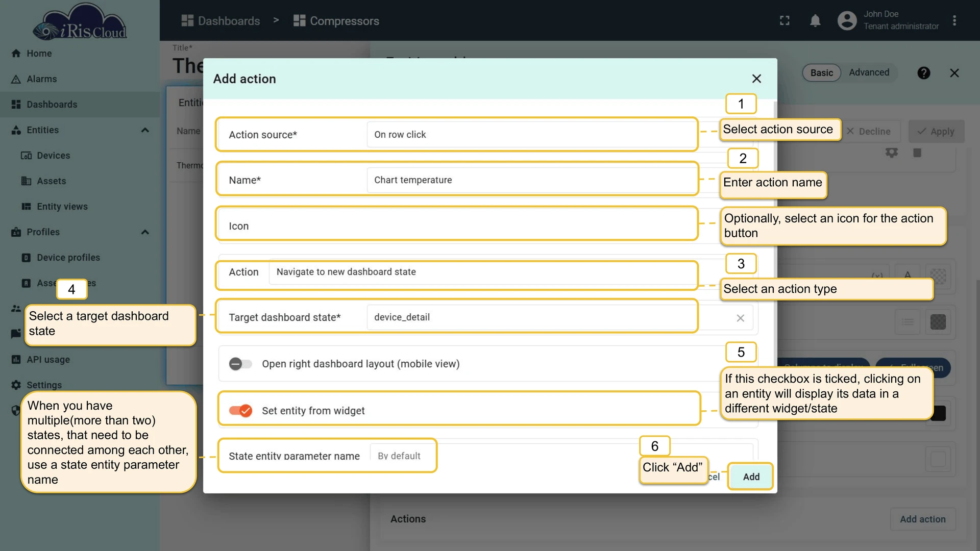The image size is (980, 551).
Task: Click the Assets building icon
Action: (x=26, y=181)
